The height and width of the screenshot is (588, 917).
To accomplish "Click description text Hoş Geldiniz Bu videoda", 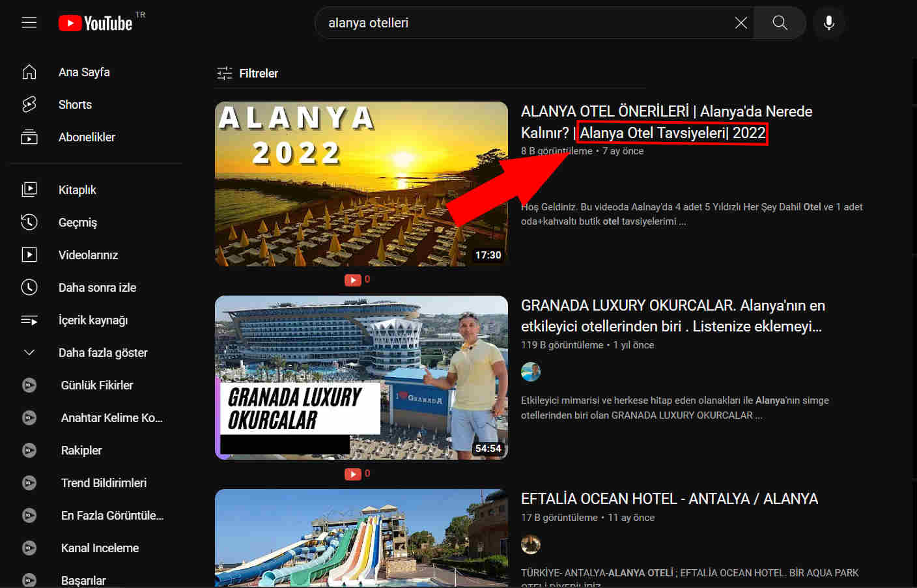I will (692, 214).
